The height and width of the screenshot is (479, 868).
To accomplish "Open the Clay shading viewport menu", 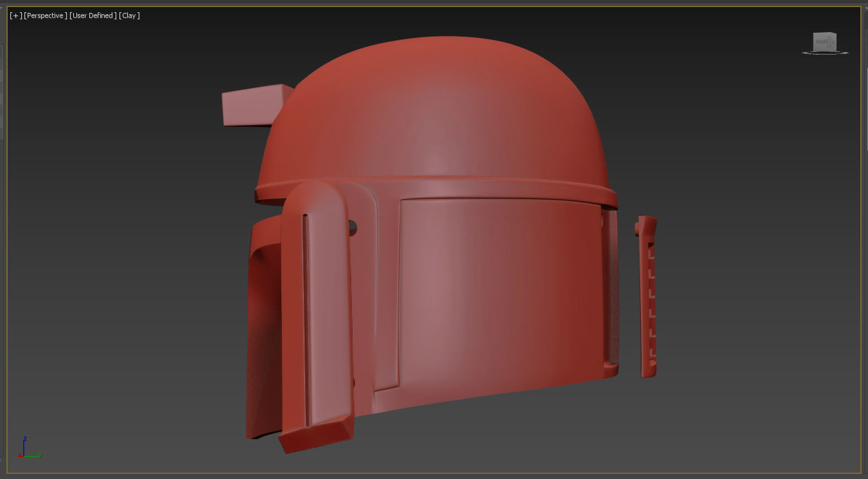I will pos(130,15).
